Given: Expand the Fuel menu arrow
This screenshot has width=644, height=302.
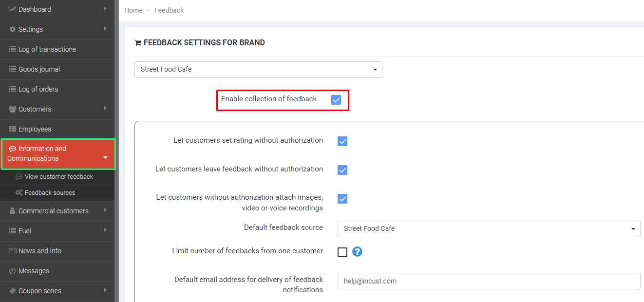Looking at the screenshot, I should point(105,230).
